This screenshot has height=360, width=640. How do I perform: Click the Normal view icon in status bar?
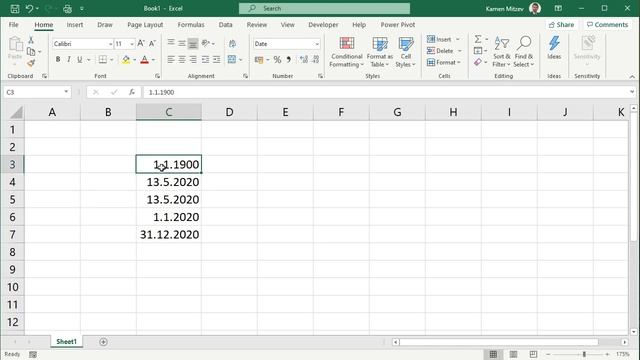(493, 354)
